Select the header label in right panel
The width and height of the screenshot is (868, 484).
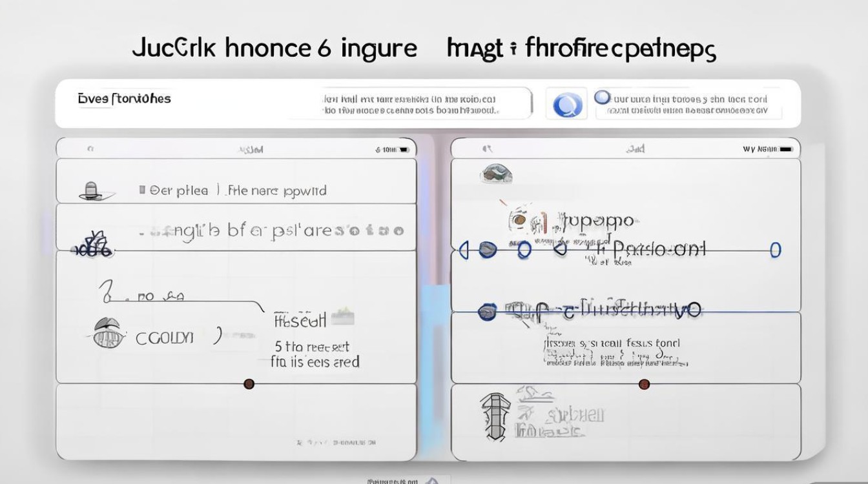(635, 149)
